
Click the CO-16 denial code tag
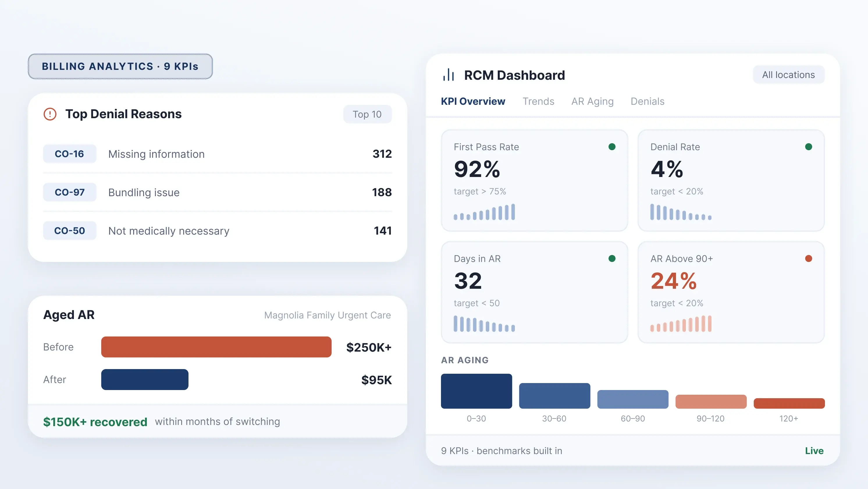point(70,154)
